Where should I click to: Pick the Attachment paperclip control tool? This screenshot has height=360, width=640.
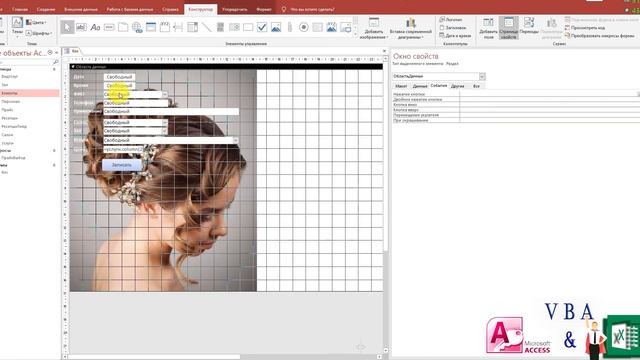(289, 27)
